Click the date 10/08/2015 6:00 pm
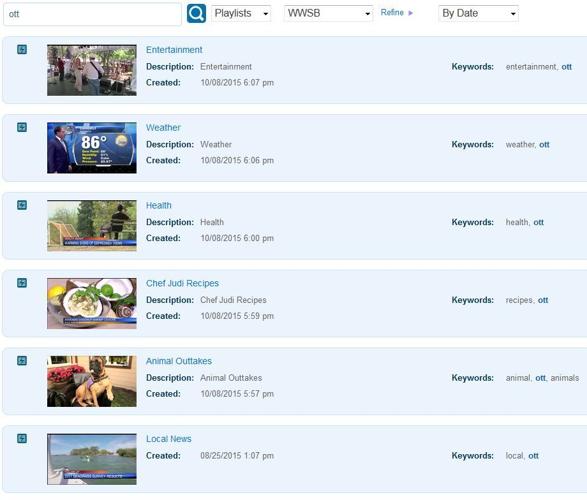 coord(237,238)
